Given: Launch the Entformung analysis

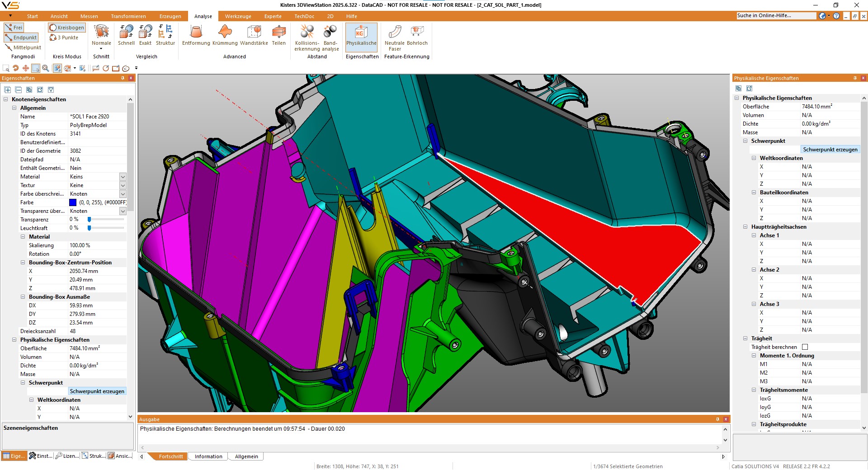Looking at the screenshot, I should pos(195,36).
